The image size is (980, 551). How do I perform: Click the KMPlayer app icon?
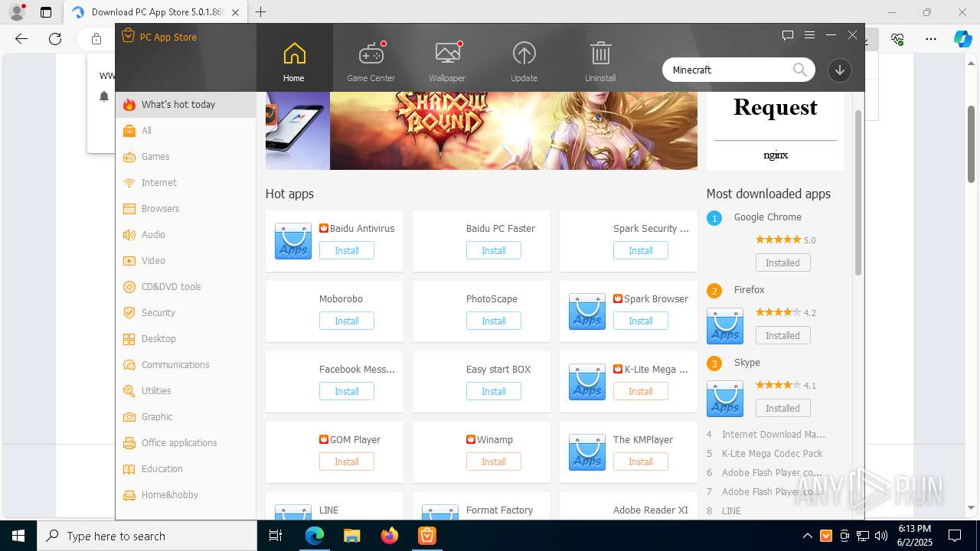point(587,452)
